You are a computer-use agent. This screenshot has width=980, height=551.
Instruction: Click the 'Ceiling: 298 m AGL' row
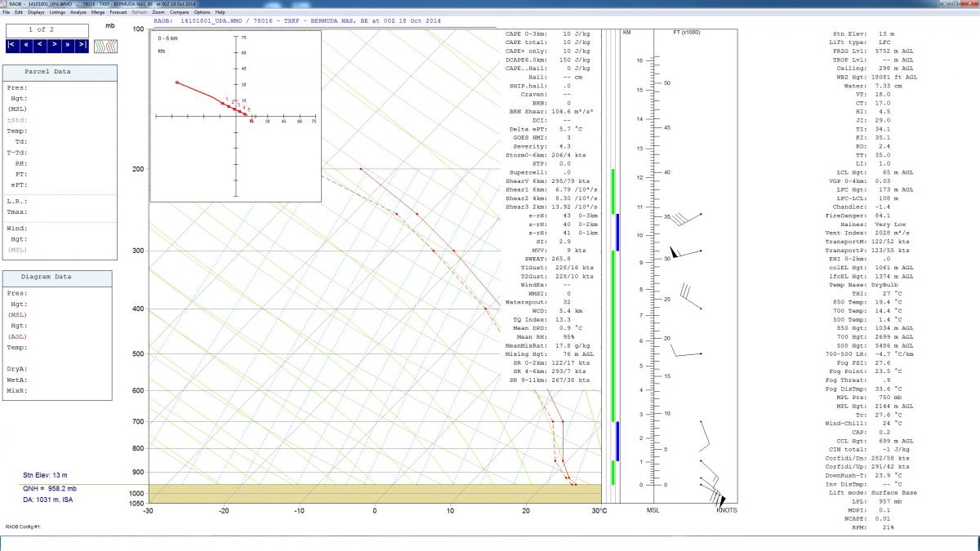click(x=876, y=68)
